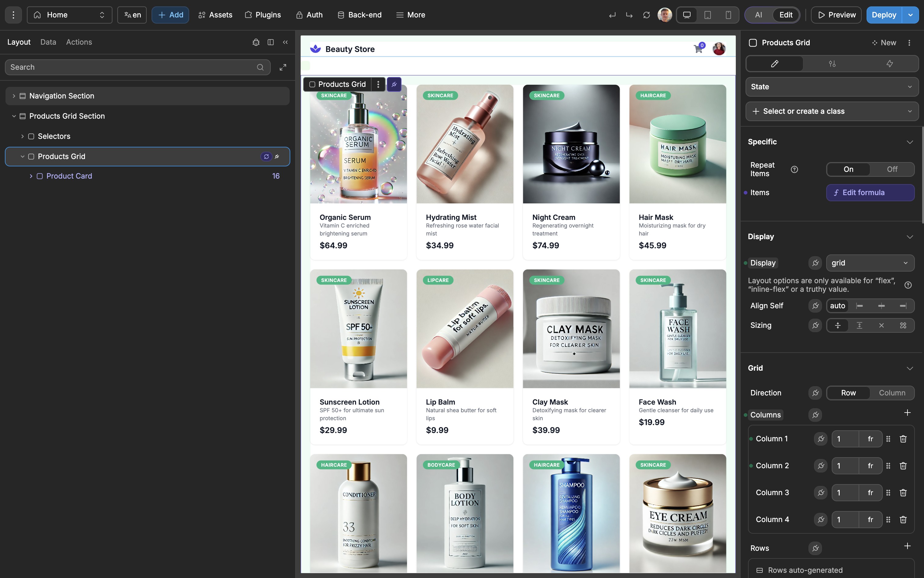Image resolution: width=924 pixels, height=578 pixels.
Task: Set grid Direction to Row
Action: (x=849, y=393)
